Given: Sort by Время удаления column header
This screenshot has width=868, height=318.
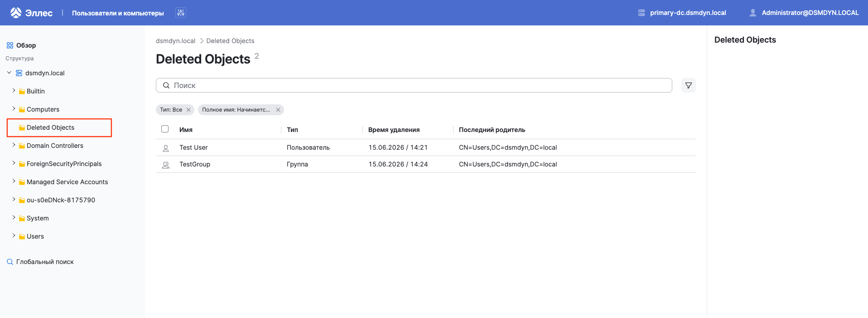Looking at the screenshot, I should [x=394, y=130].
